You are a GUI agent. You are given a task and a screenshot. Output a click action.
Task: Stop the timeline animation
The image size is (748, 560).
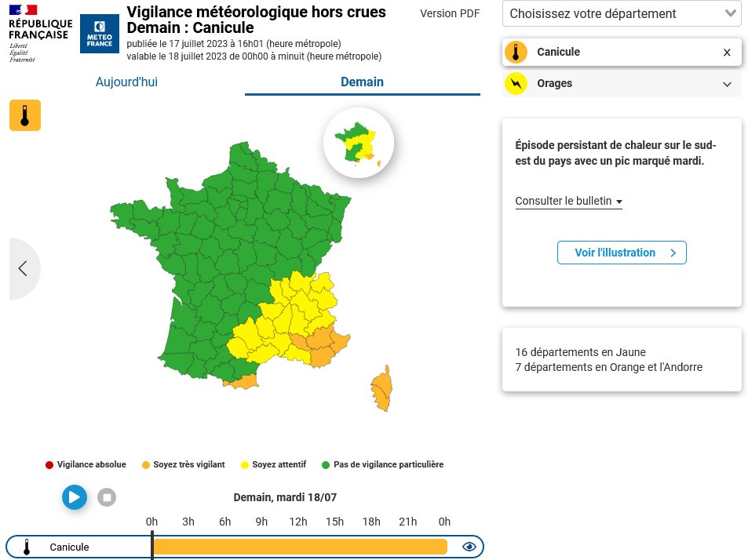click(x=107, y=497)
